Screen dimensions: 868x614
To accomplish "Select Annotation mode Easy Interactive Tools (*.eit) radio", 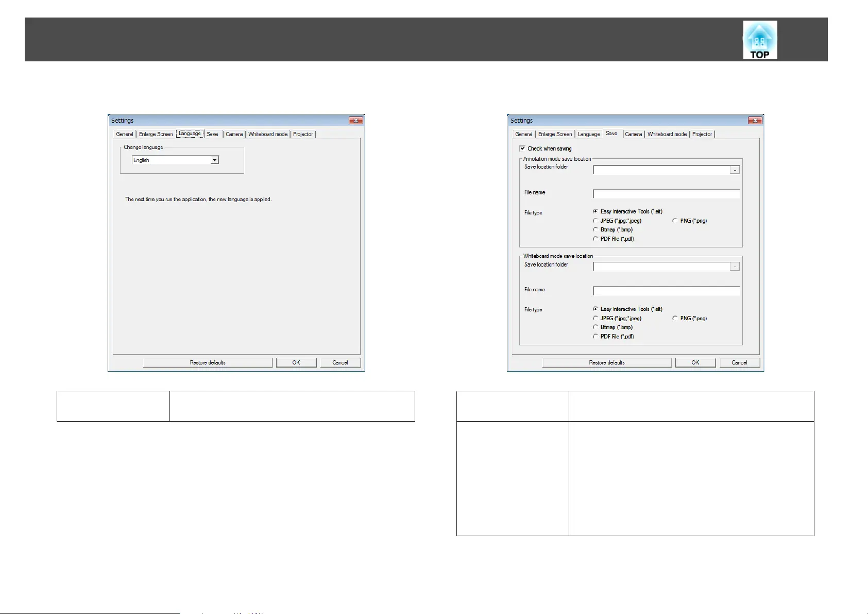I will point(595,211).
